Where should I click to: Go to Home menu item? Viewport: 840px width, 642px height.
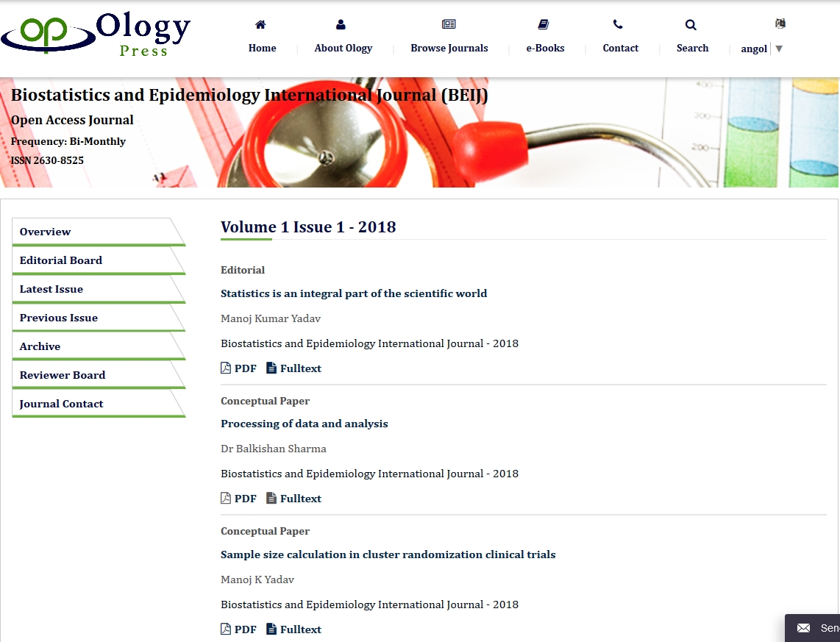(x=263, y=49)
